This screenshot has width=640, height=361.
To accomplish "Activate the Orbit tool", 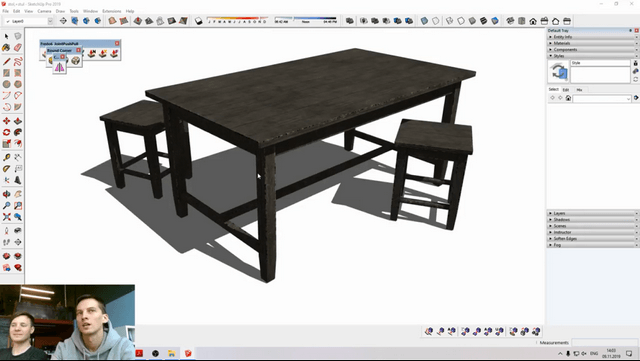I will point(7,194).
